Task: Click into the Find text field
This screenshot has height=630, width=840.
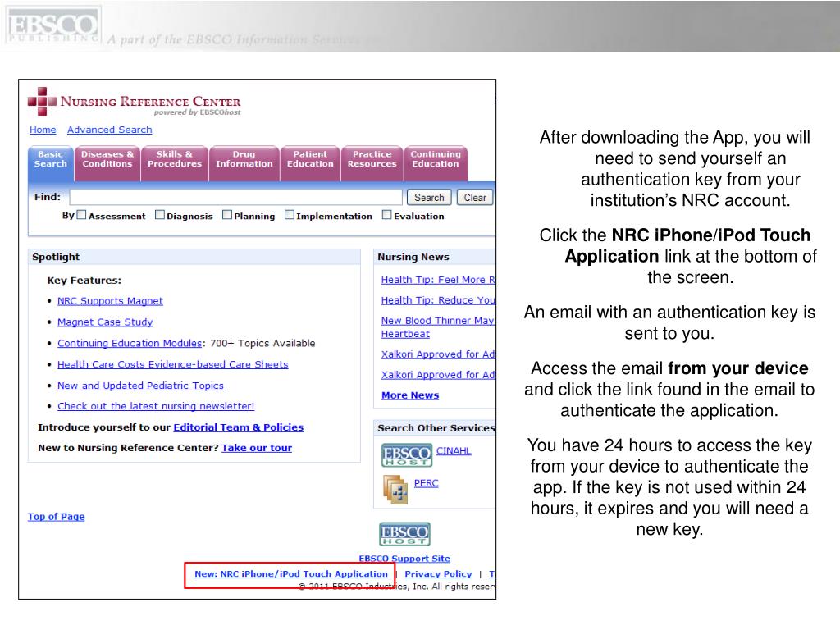Action: [235, 198]
